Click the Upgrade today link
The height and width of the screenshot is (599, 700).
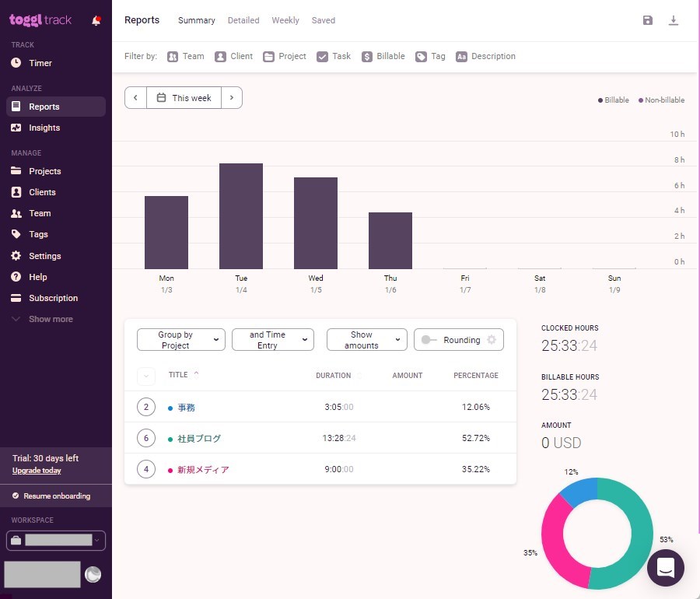click(x=37, y=471)
